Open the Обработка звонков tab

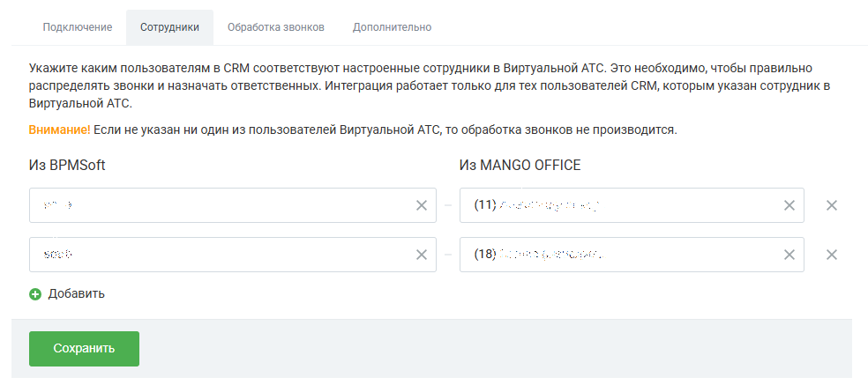[x=276, y=27]
